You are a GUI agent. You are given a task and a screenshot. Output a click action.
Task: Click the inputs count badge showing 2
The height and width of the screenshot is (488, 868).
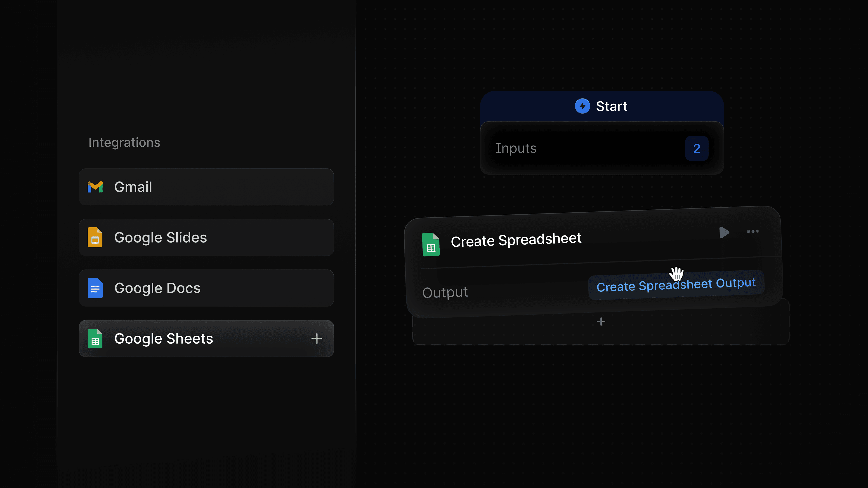pos(696,148)
